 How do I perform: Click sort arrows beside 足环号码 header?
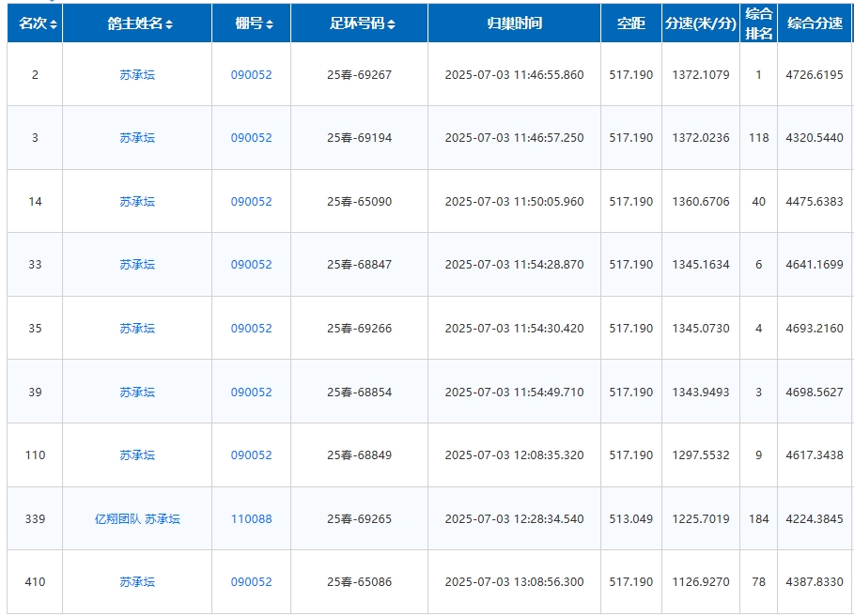coord(392,24)
